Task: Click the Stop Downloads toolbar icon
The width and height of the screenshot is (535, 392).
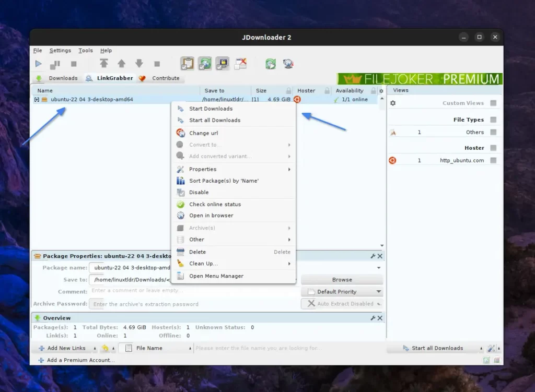Action: tap(74, 64)
